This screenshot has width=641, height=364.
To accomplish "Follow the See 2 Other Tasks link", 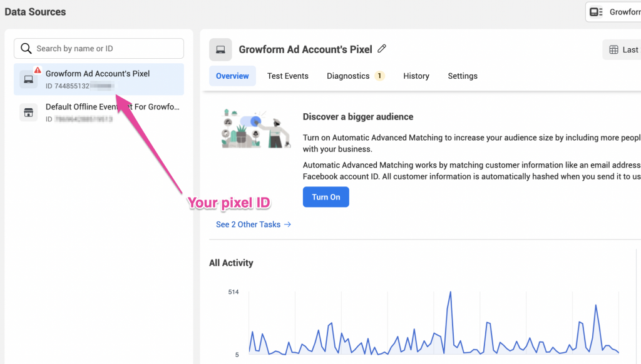I will coord(254,225).
